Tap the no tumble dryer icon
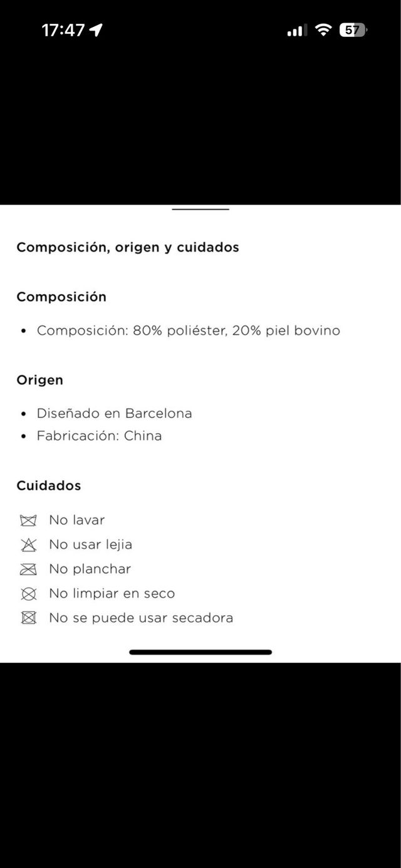The width and height of the screenshot is (401, 868). 28,618
